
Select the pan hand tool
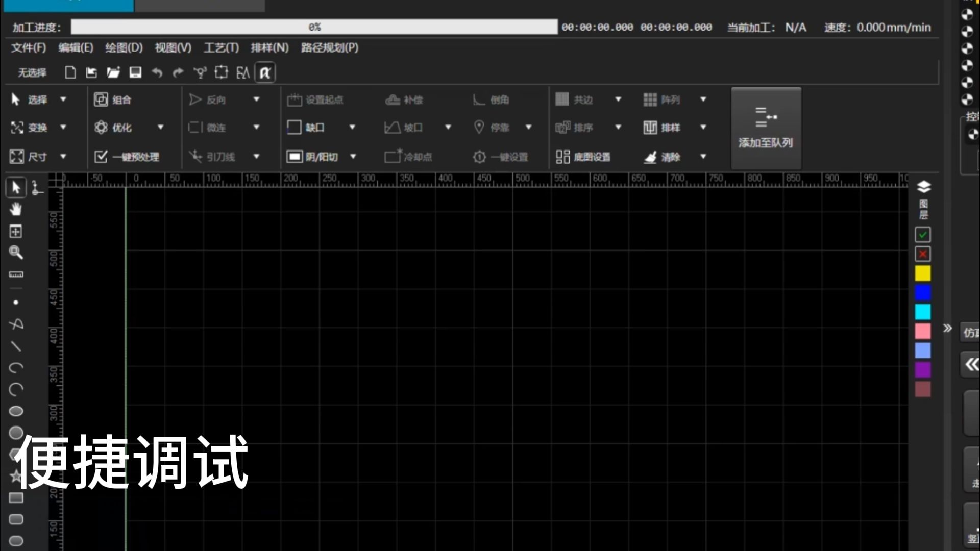point(16,209)
